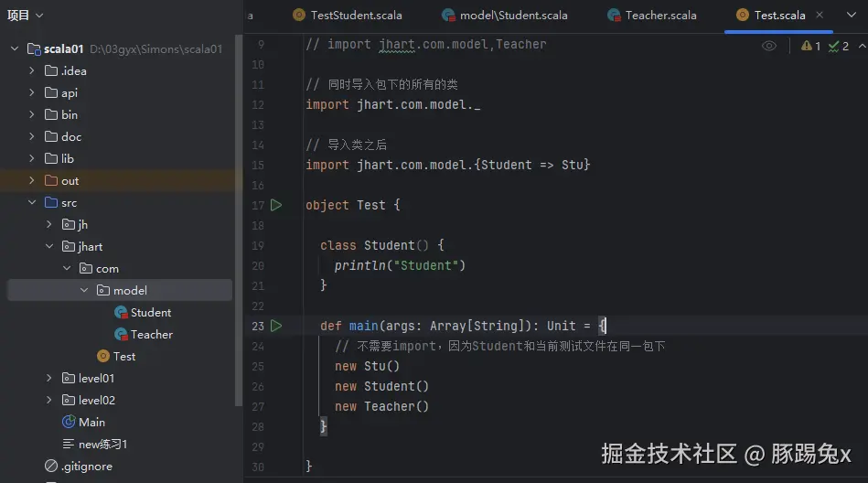Open the Main file in tree
This screenshot has width=868, height=483.
[x=83, y=422]
